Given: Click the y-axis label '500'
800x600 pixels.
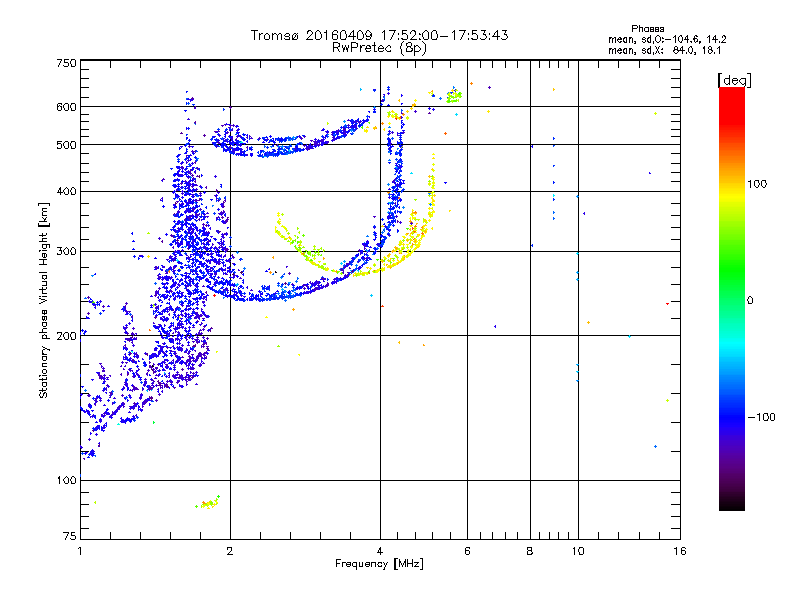Looking at the screenshot, I should click(66, 145).
